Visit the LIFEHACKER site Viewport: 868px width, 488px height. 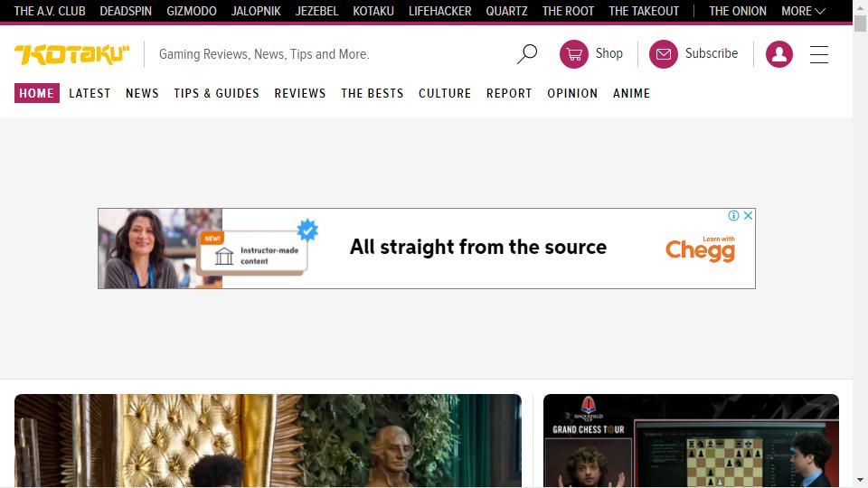440,11
